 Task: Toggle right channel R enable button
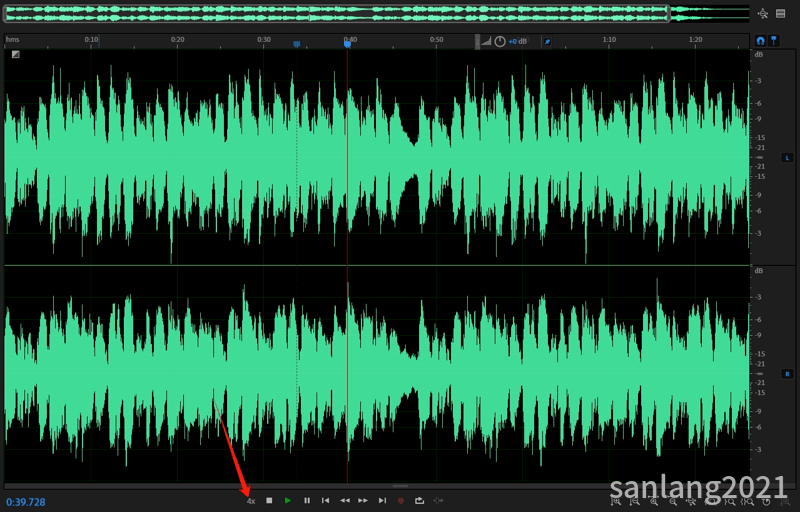coord(787,373)
